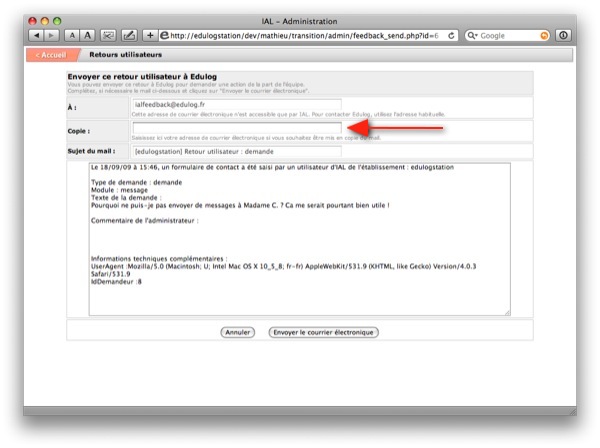Click the Accueil back tab

[x=51, y=55]
